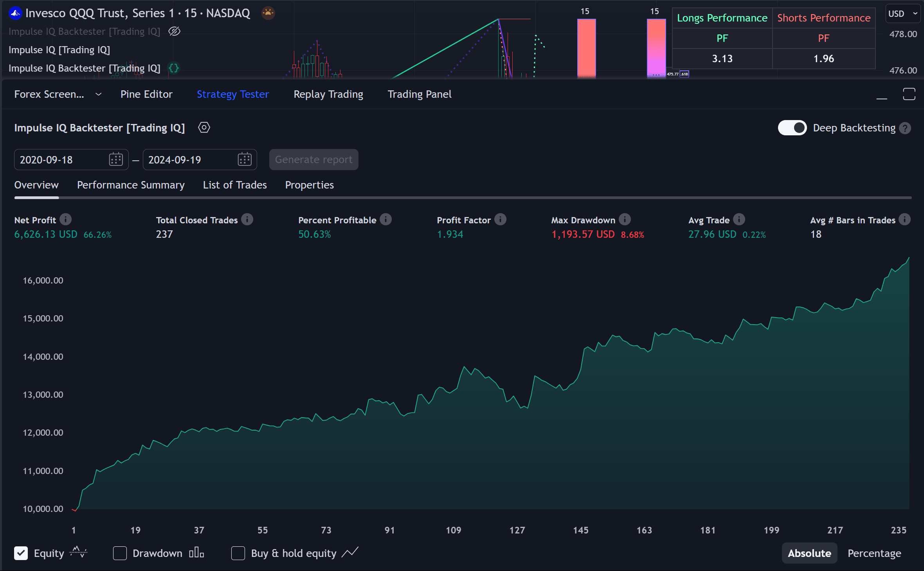
Task: Click the Profit Factor value 1.934
Action: [450, 234]
